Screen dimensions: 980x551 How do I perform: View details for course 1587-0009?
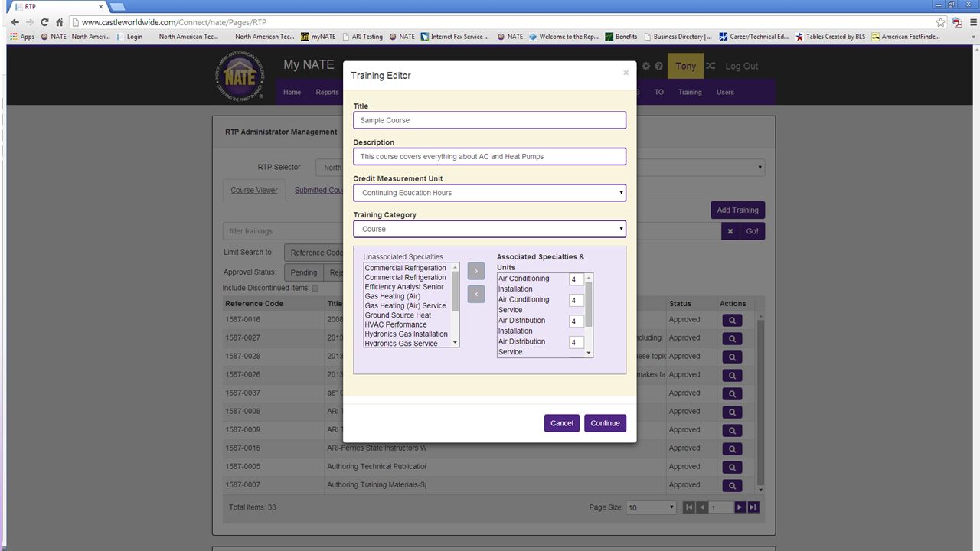[x=732, y=430]
